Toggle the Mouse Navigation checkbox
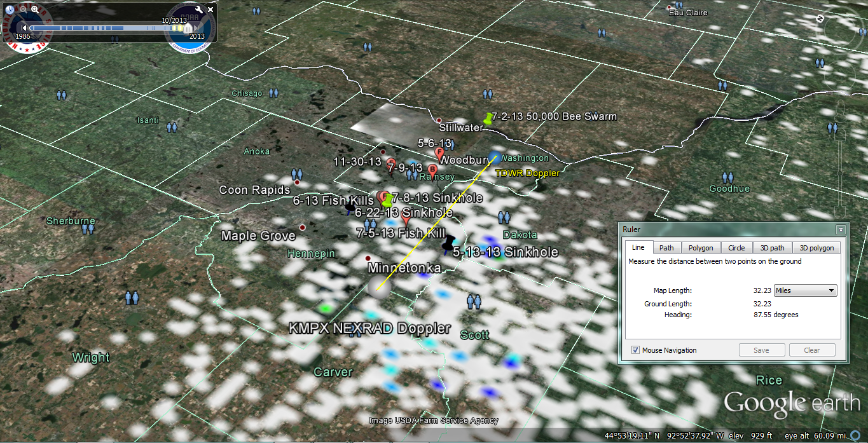 pyautogui.click(x=636, y=350)
